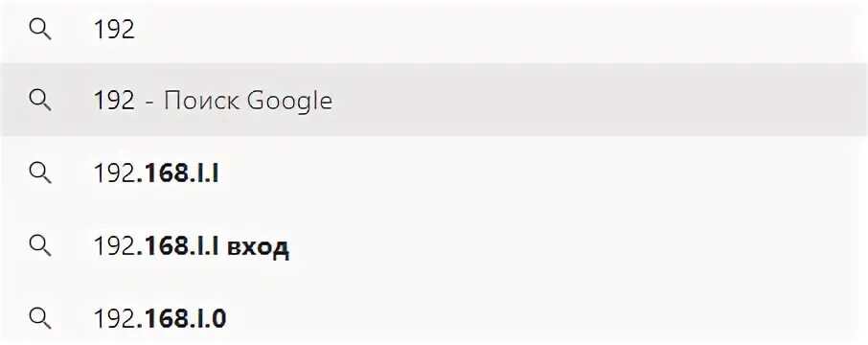Click the magnifier icon in the address bar
The width and height of the screenshot is (868, 345).
pos(40,30)
